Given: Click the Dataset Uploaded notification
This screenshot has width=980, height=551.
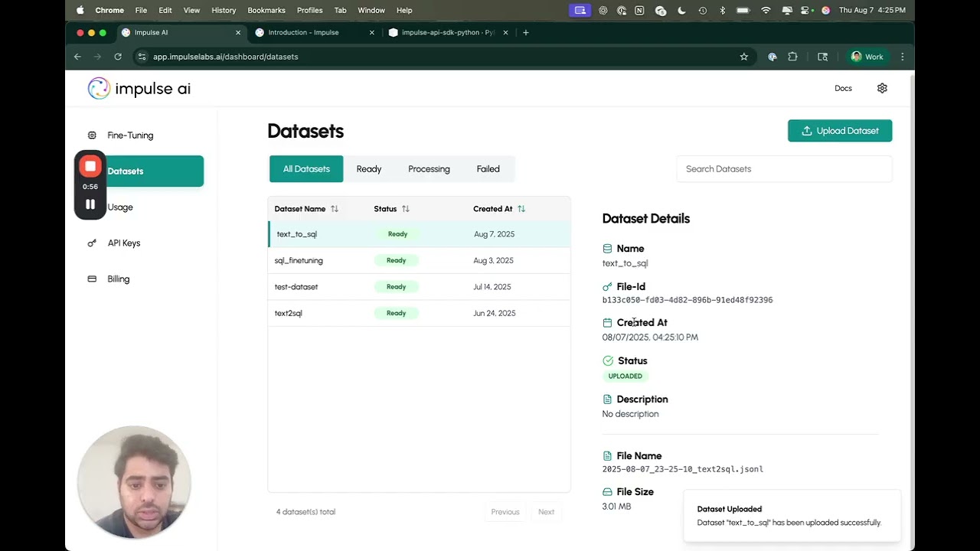Looking at the screenshot, I should (792, 516).
